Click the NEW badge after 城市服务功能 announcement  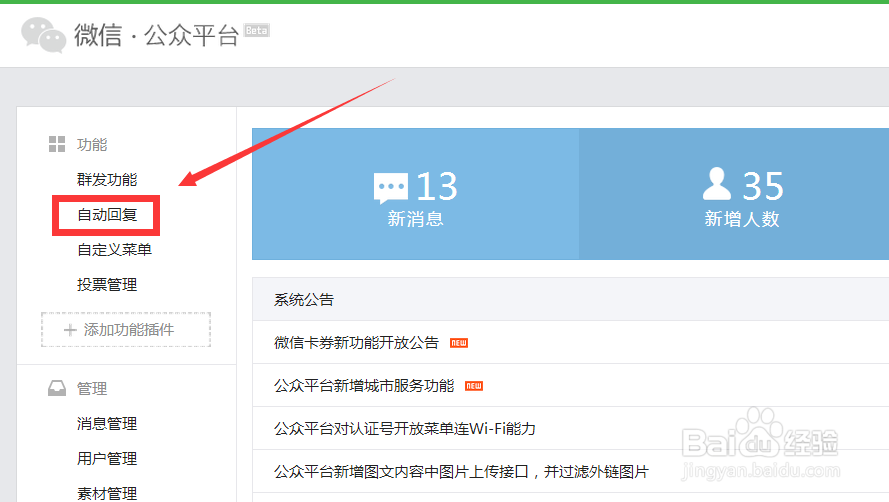pos(473,386)
